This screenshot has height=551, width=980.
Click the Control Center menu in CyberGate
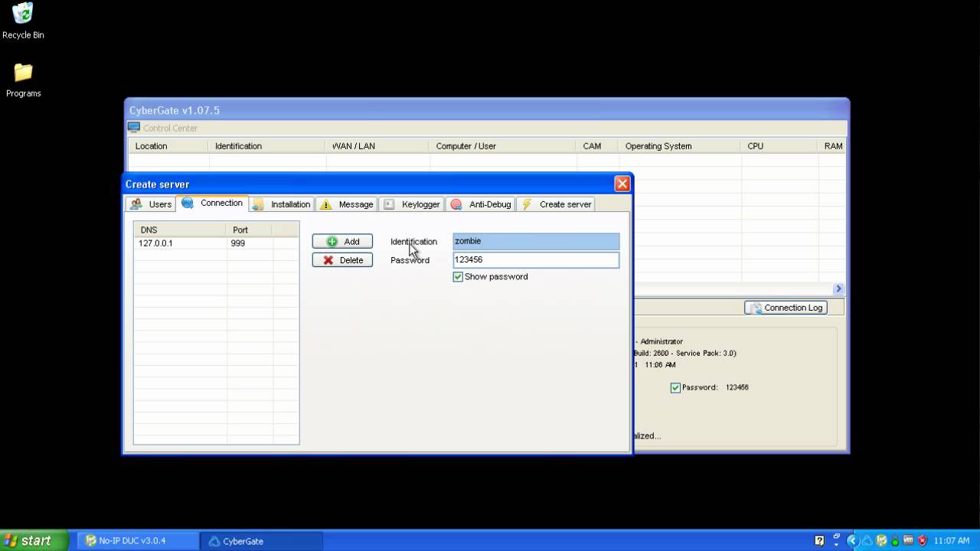coord(163,128)
